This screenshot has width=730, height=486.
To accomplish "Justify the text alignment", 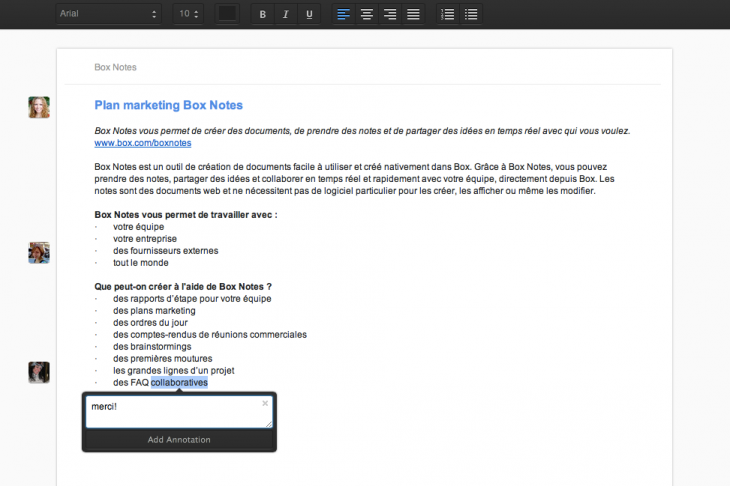I will coord(413,14).
